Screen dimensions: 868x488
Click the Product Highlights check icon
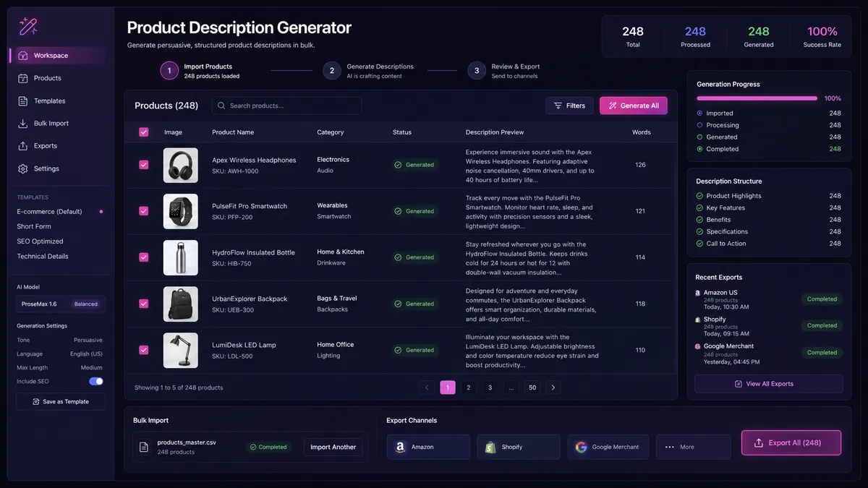[x=699, y=196]
